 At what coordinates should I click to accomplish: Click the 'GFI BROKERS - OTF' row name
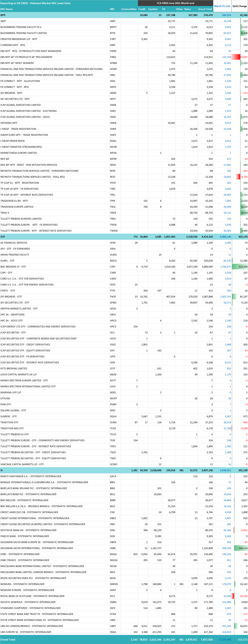11,297
